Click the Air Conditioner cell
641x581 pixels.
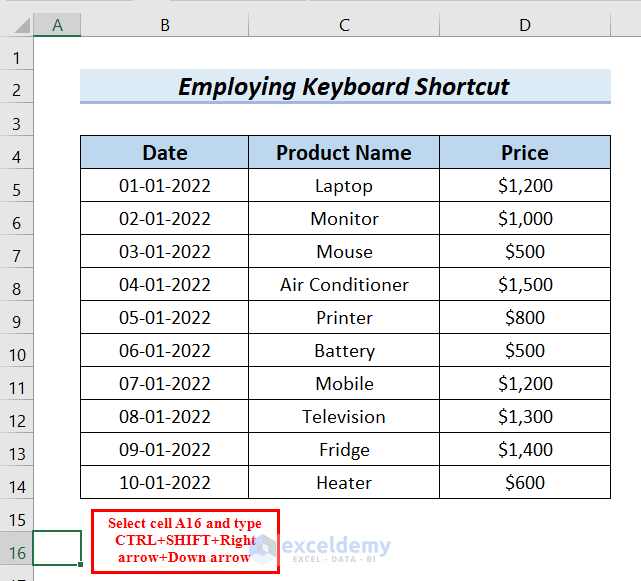click(x=344, y=285)
